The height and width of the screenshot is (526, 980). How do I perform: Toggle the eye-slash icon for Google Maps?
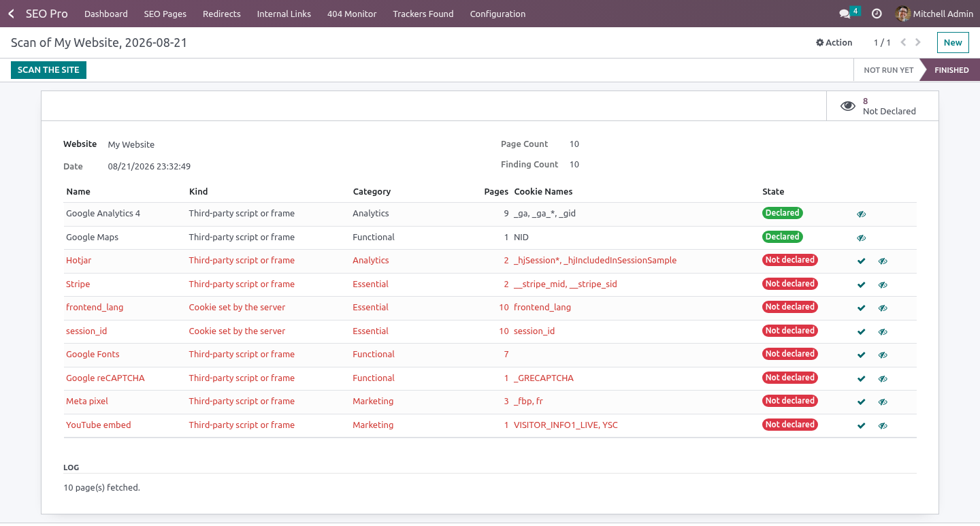862,238
